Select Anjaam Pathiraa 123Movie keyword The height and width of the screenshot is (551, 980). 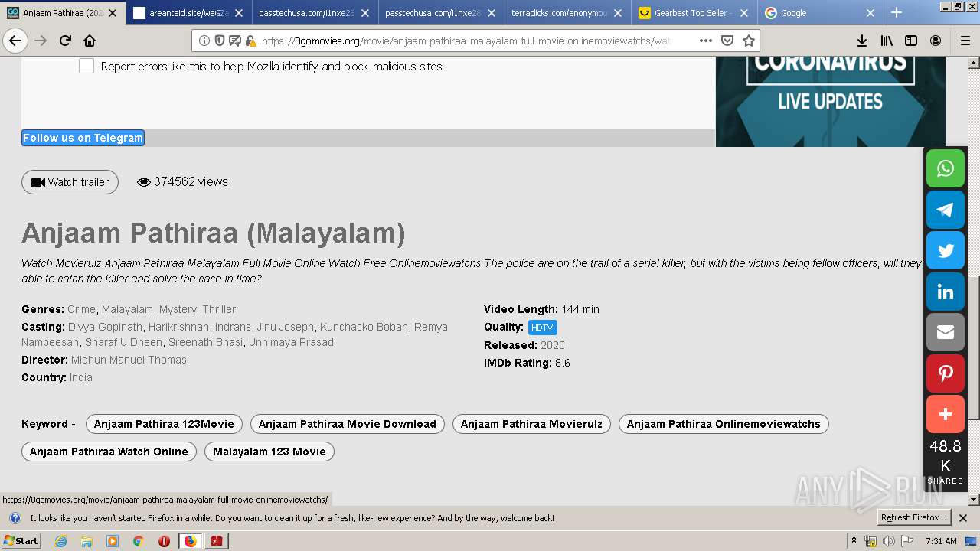pyautogui.click(x=164, y=424)
